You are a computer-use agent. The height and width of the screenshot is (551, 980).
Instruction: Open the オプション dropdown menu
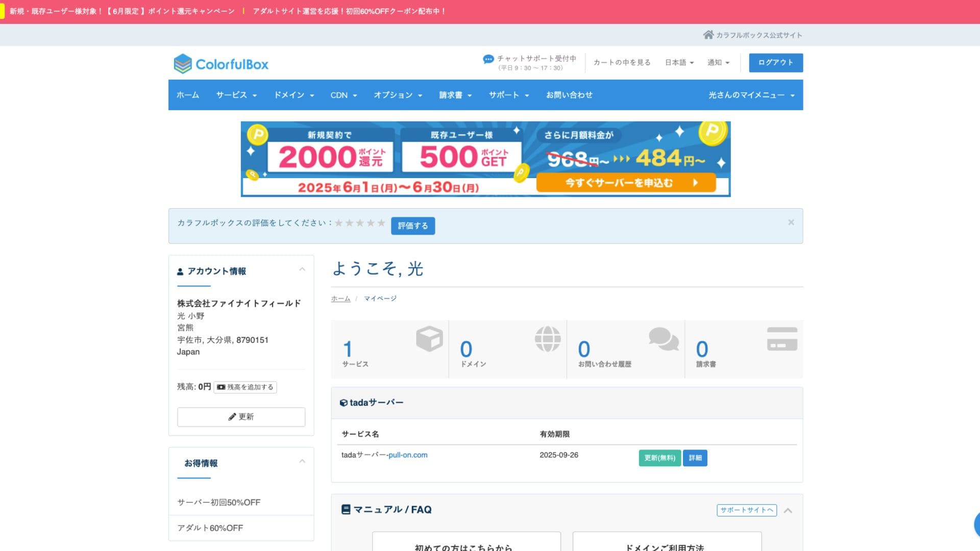398,95
